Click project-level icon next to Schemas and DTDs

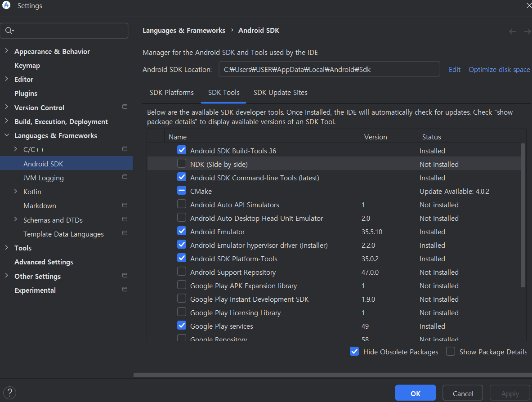pyautogui.click(x=125, y=219)
